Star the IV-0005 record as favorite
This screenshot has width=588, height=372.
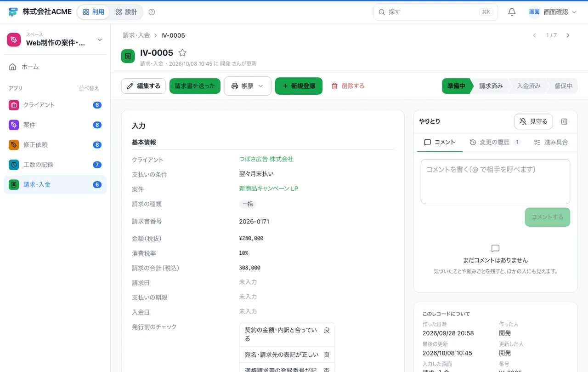[182, 53]
